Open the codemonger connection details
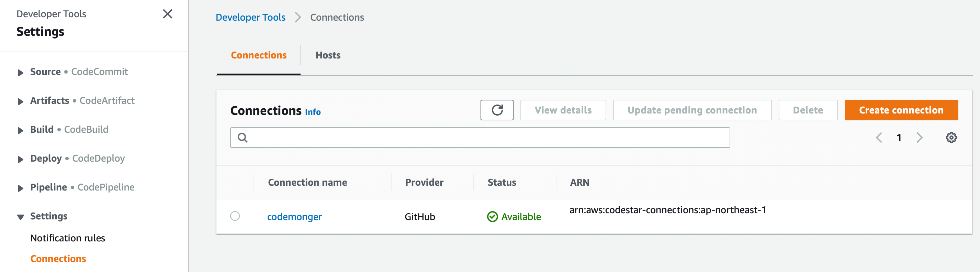980x272 pixels. click(294, 216)
